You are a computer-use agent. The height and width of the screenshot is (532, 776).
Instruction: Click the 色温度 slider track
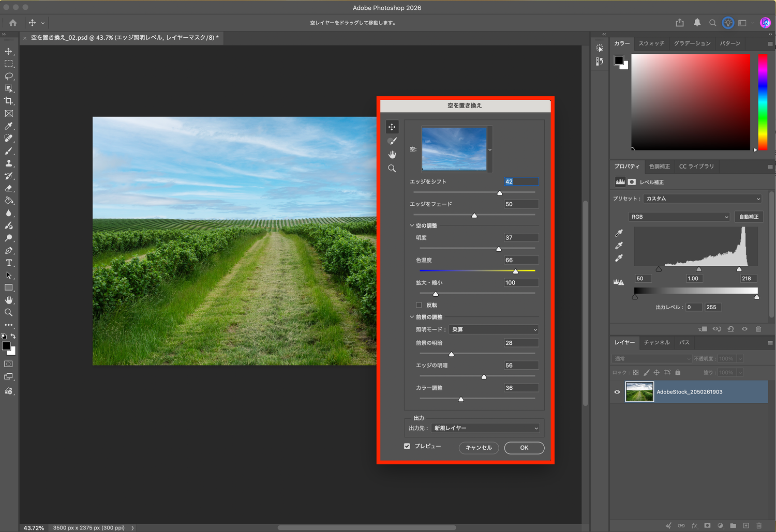(477, 270)
